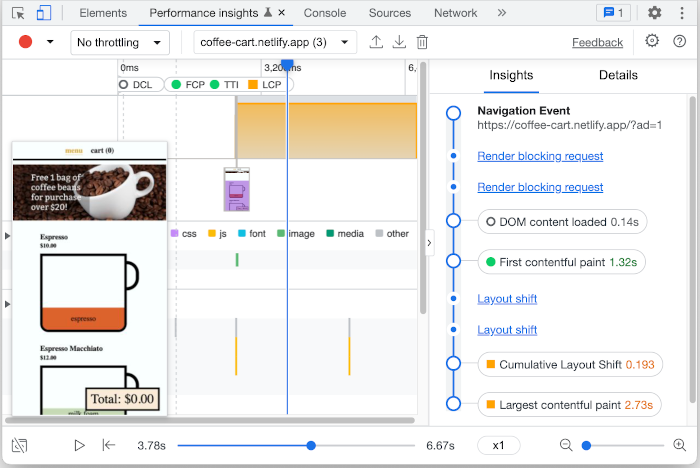Open the first Render blocking request link
The width and height of the screenshot is (700, 468).
[x=540, y=156]
